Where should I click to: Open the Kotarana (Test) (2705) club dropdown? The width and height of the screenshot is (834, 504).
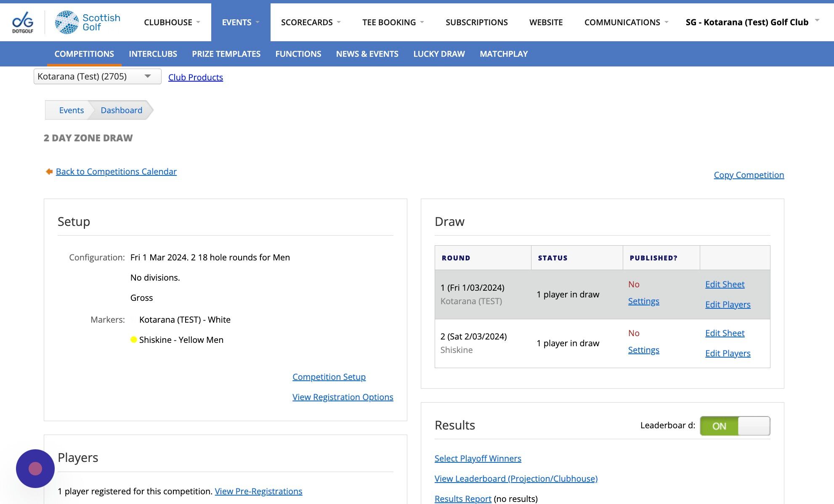click(x=97, y=77)
